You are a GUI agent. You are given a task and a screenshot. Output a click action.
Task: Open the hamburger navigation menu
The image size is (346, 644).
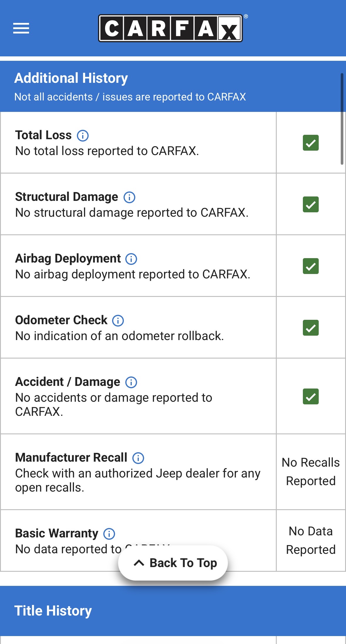[x=21, y=28]
